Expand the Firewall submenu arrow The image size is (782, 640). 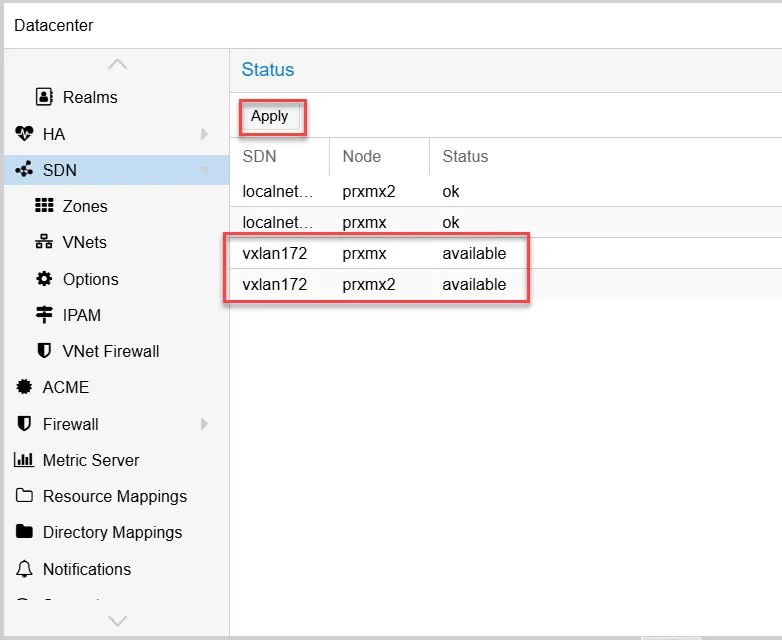[x=204, y=424]
